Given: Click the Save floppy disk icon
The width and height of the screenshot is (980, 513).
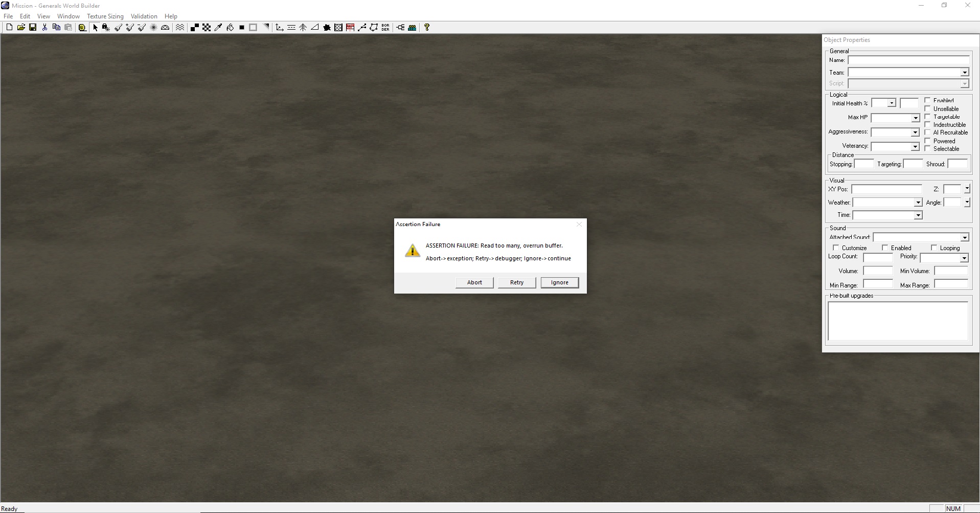Looking at the screenshot, I should pyautogui.click(x=33, y=28).
